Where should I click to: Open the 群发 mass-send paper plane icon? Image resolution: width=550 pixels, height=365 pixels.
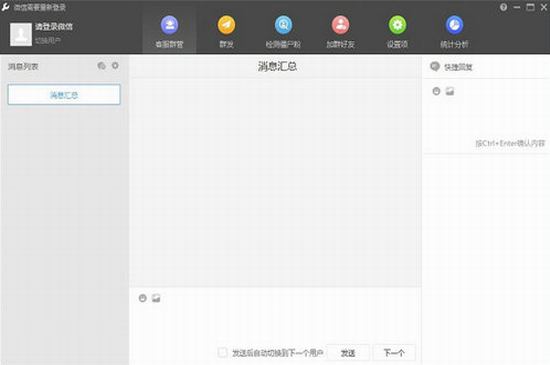[226, 25]
